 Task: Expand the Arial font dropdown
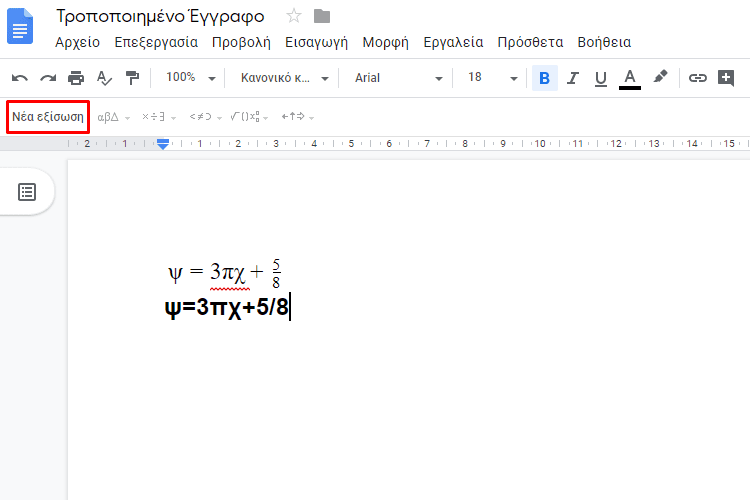[x=398, y=78]
